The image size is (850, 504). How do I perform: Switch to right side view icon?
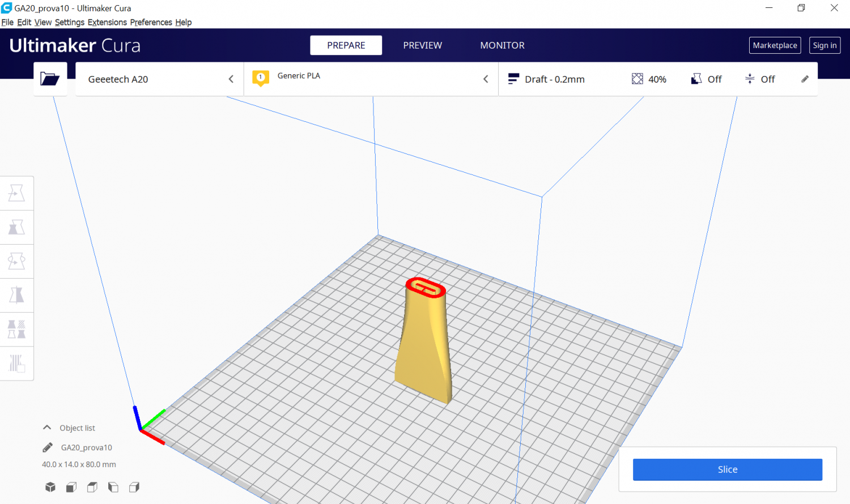tap(134, 487)
